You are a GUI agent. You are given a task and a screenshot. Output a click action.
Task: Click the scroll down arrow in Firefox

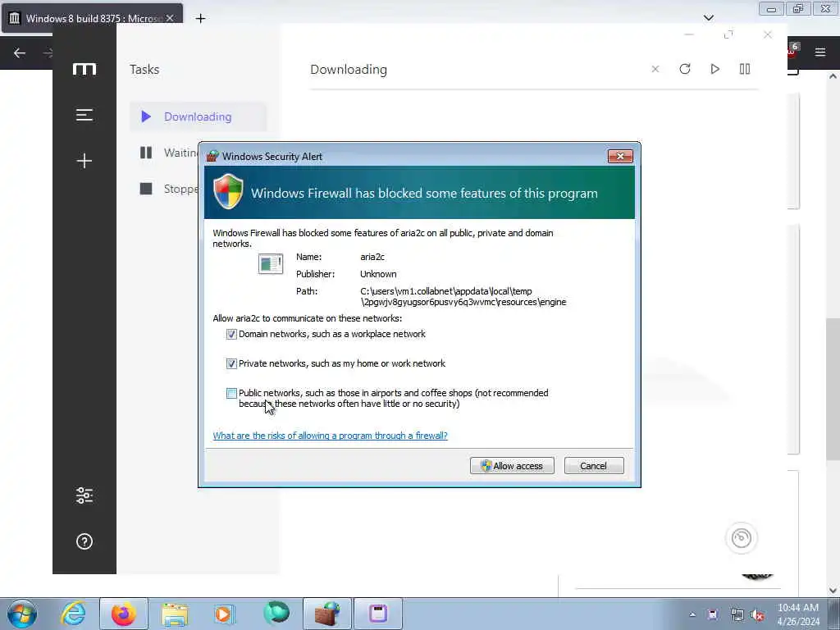pyautogui.click(x=833, y=591)
